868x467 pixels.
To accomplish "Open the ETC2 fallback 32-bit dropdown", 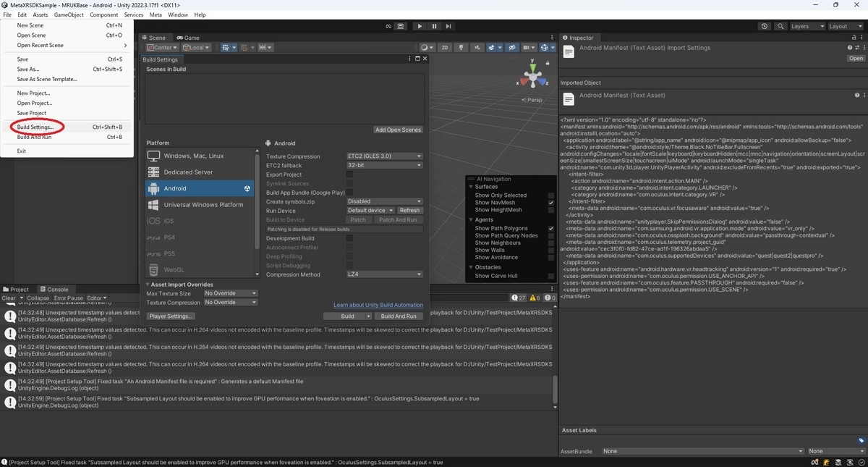I will pyautogui.click(x=384, y=165).
